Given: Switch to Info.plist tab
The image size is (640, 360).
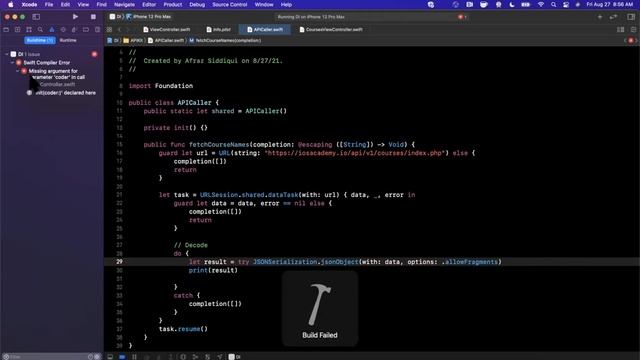Looking at the screenshot, I should [x=219, y=29].
